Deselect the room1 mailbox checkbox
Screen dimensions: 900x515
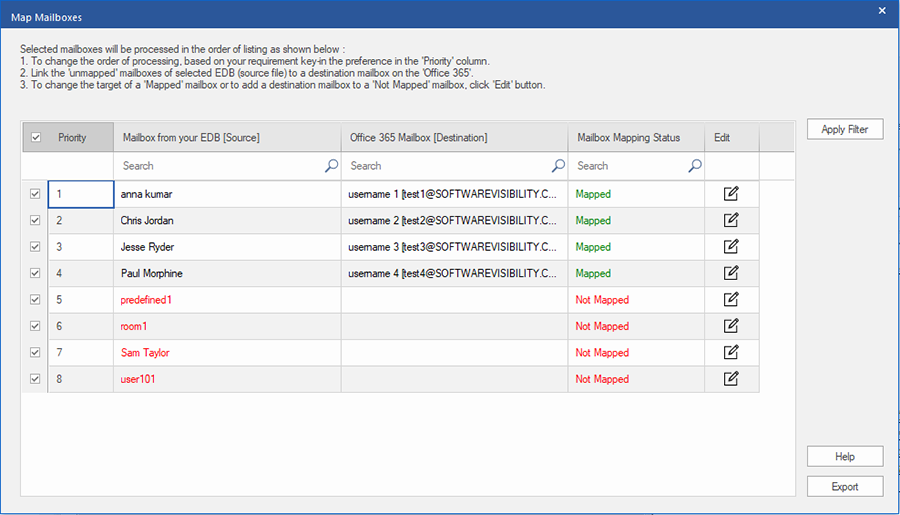[x=35, y=326]
